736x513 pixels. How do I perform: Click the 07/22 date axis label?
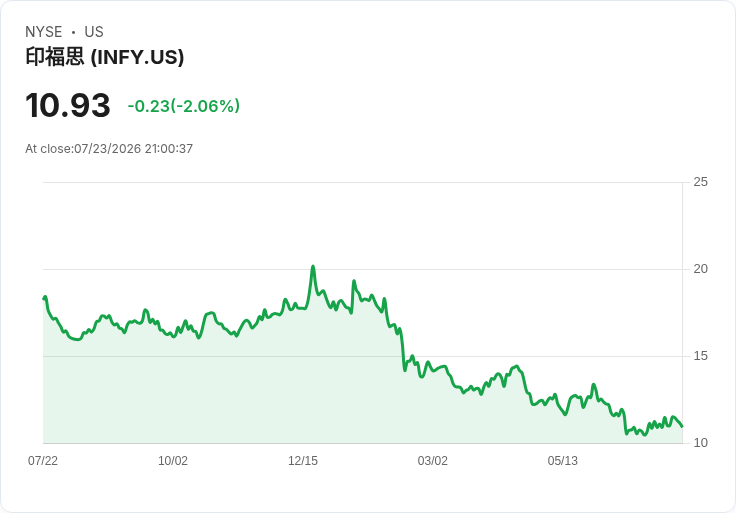click(x=43, y=460)
